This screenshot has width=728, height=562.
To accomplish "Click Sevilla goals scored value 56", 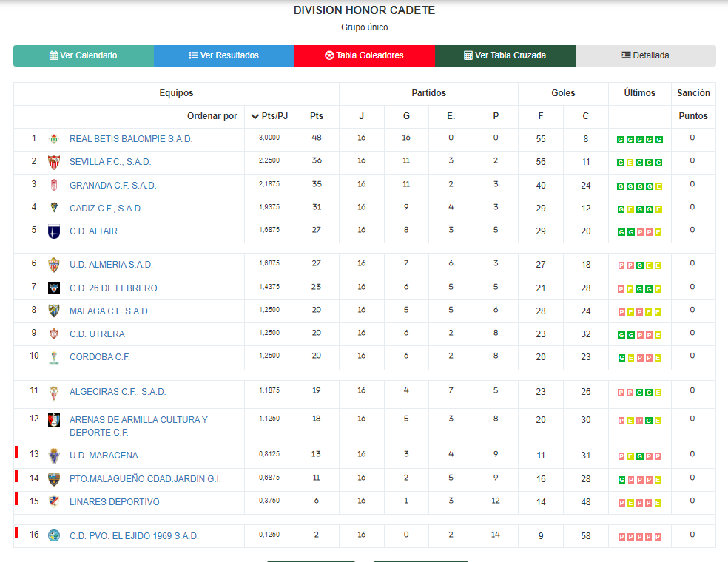I will click(541, 162).
